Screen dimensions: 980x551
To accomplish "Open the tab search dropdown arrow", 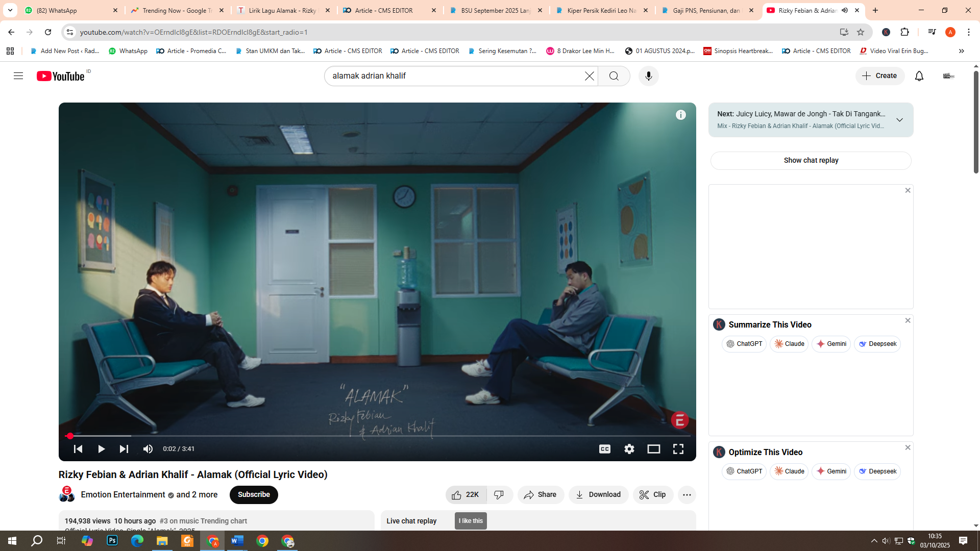I will [x=10, y=10].
